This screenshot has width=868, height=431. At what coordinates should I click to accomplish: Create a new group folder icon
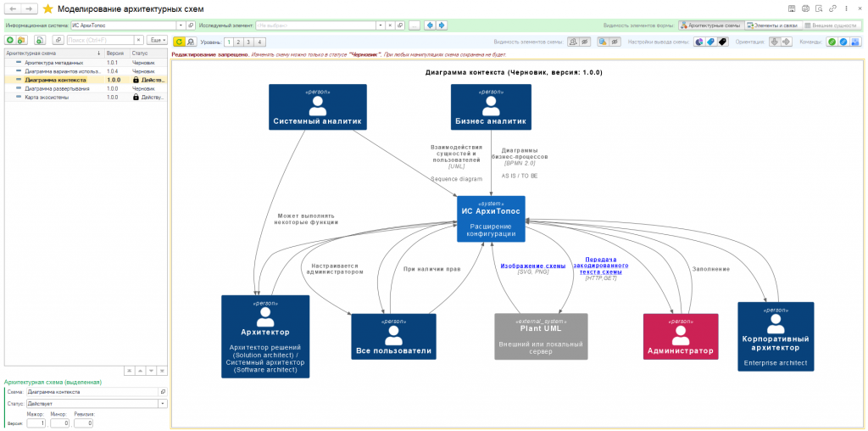(21, 41)
